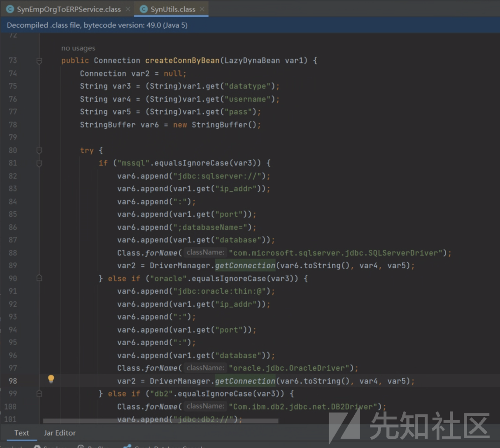This screenshot has width=500, height=448.
Task: Click the createConnByBean method name
Action: pyautogui.click(x=182, y=61)
